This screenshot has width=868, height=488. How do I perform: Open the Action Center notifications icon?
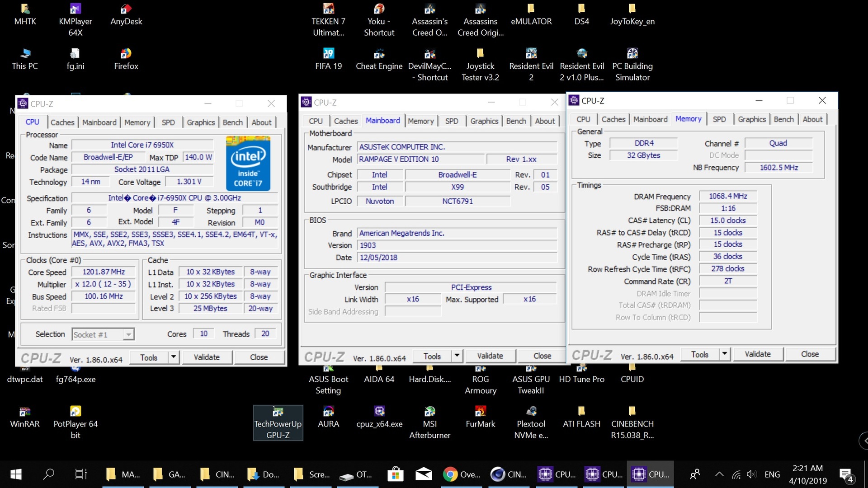[847, 475]
